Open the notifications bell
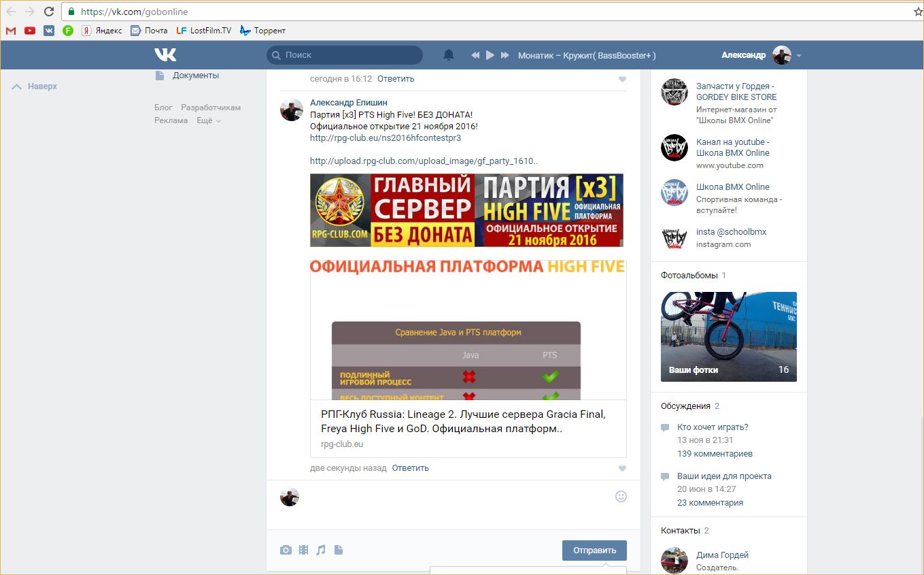This screenshot has height=575, width=924. (449, 55)
